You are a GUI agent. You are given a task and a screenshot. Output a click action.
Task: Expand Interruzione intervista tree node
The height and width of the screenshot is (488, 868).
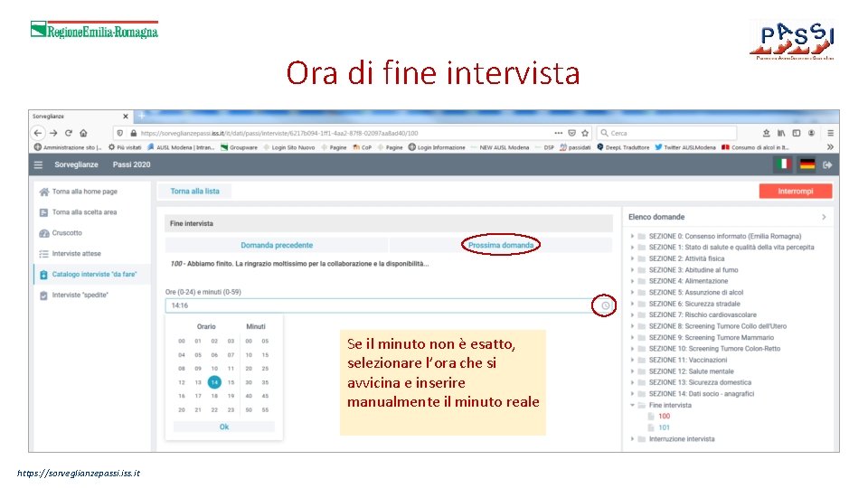[632, 439]
